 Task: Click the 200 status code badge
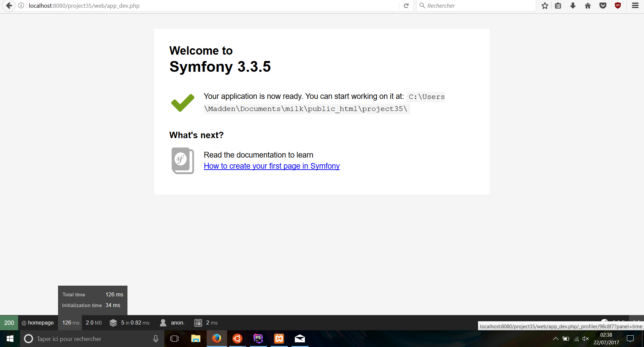pos(9,323)
